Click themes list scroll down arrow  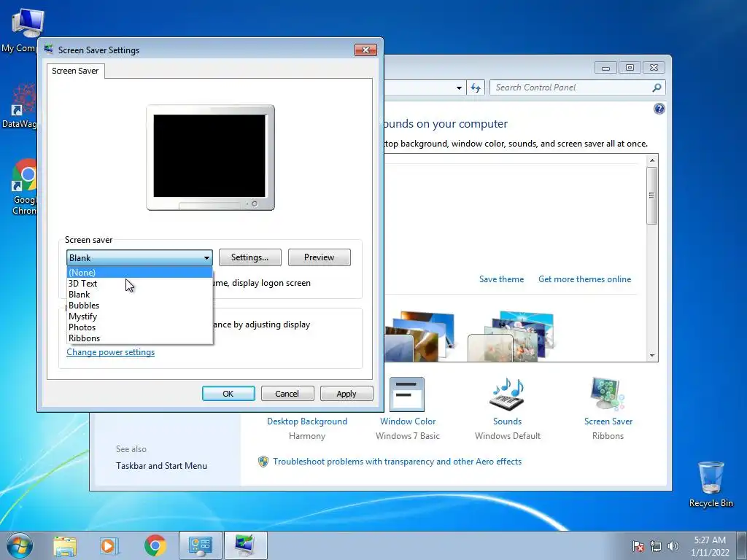pyautogui.click(x=652, y=356)
